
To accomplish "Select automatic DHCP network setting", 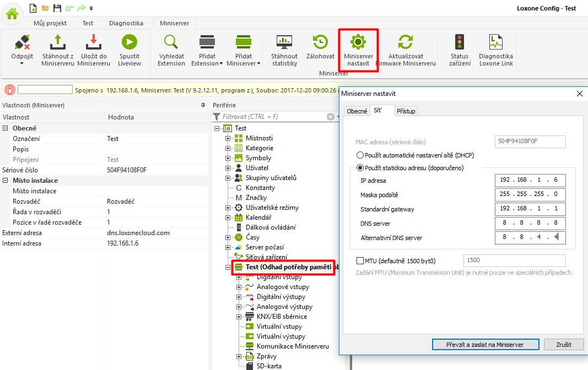I will [360, 155].
